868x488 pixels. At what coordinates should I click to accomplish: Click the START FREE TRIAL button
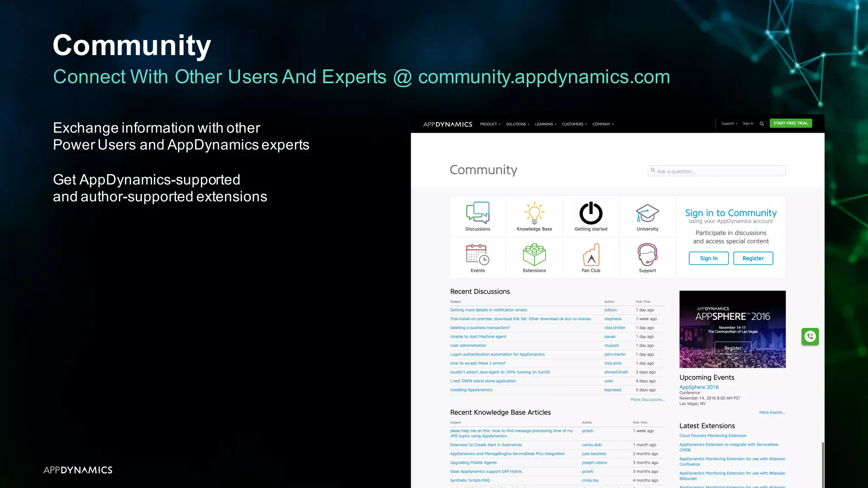click(791, 123)
